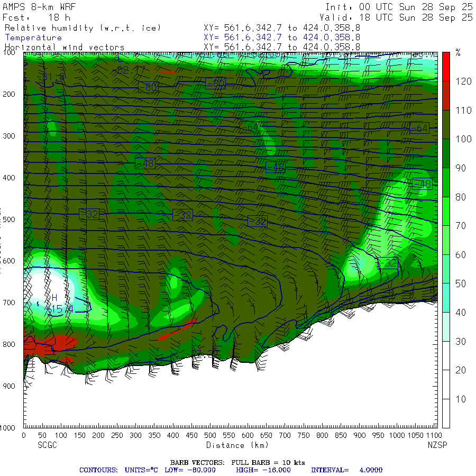Click the distance axis '1100' label
Image resolution: width=476 pixels, height=476 pixels.
[434, 435]
